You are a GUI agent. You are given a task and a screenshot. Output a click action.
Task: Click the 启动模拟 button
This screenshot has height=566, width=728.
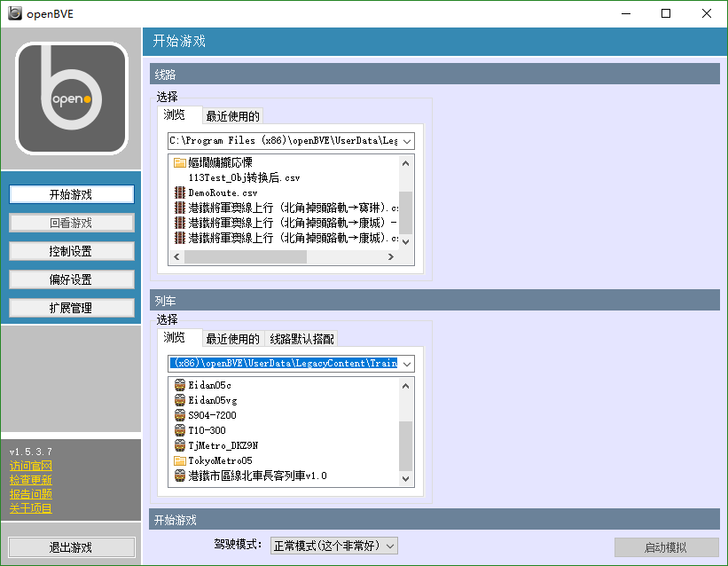coord(666,547)
